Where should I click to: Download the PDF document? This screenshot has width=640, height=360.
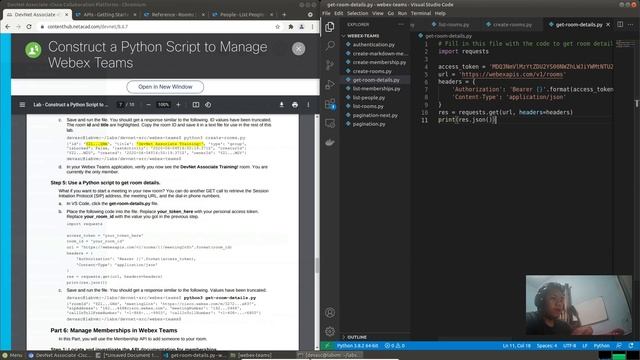click(x=282, y=105)
